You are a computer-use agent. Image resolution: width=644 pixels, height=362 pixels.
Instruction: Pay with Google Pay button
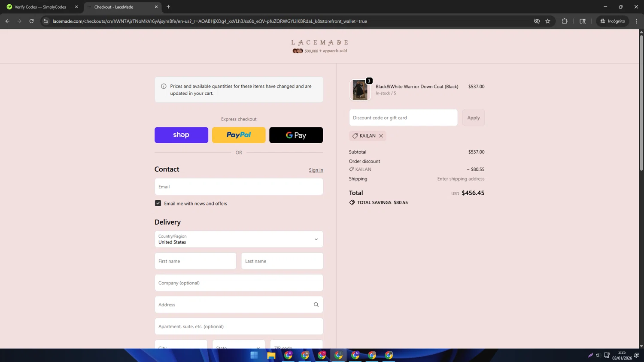tap(296, 135)
